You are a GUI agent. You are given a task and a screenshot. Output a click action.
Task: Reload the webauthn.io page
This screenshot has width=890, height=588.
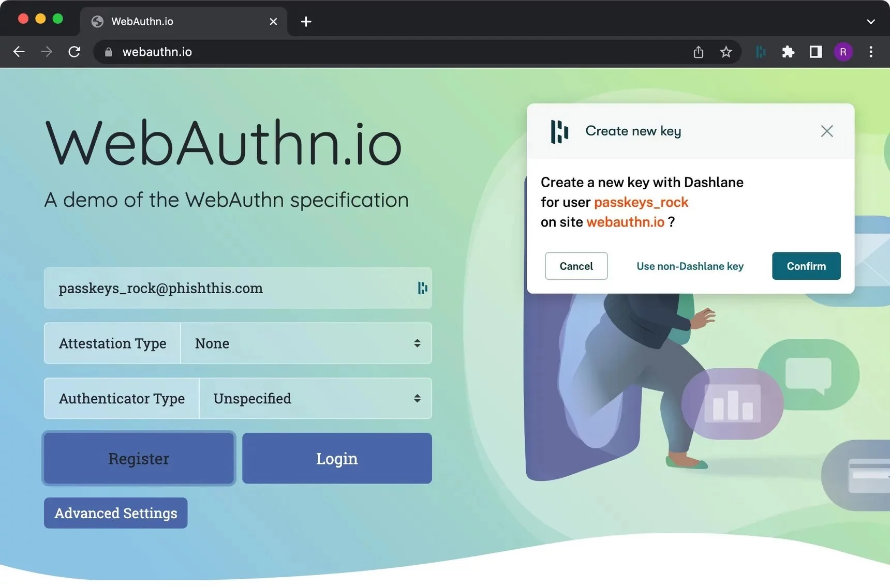click(x=75, y=52)
